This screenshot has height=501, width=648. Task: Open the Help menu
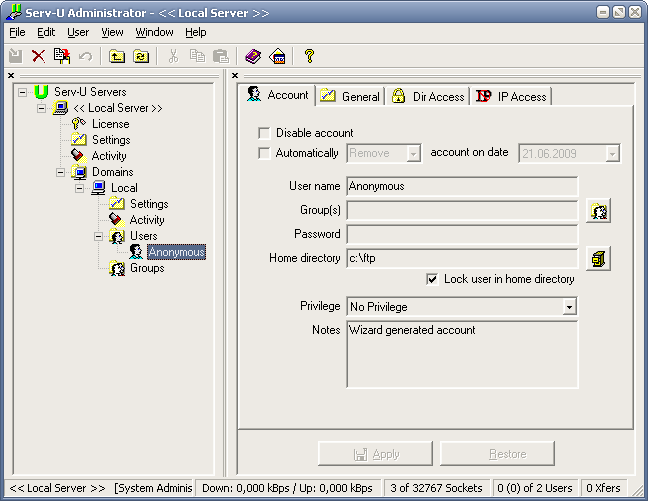(195, 32)
